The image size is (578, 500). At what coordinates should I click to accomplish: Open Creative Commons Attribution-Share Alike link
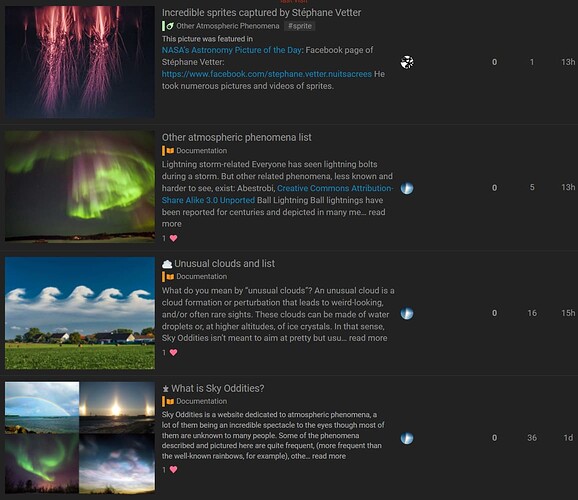pos(277,194)
